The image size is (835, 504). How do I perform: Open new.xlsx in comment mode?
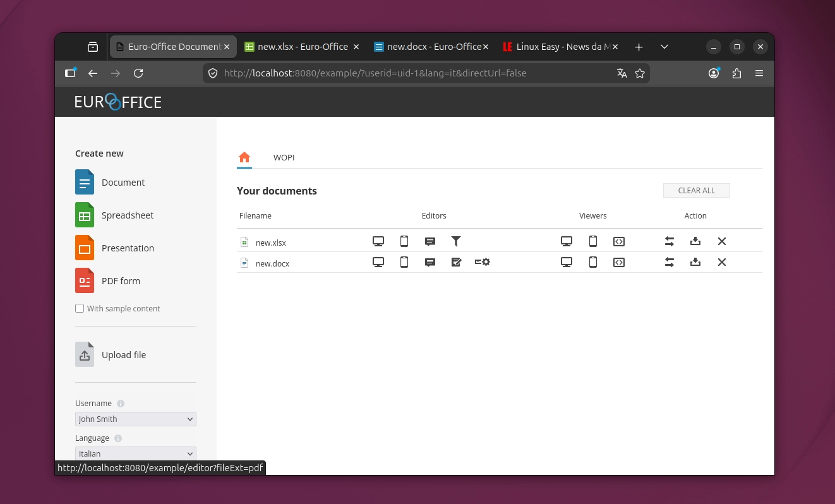(x=430, y=241)
